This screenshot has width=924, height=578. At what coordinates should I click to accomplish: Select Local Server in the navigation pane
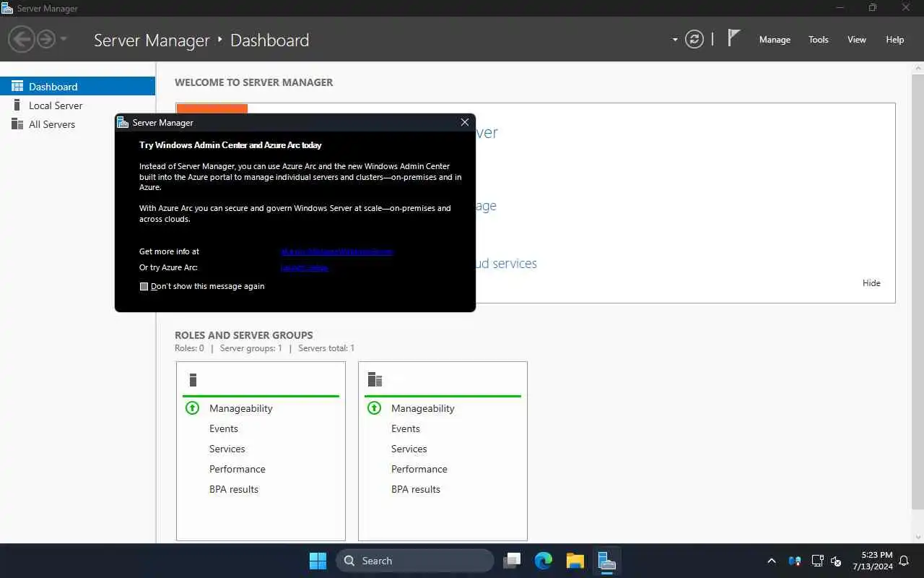(77, 105)
